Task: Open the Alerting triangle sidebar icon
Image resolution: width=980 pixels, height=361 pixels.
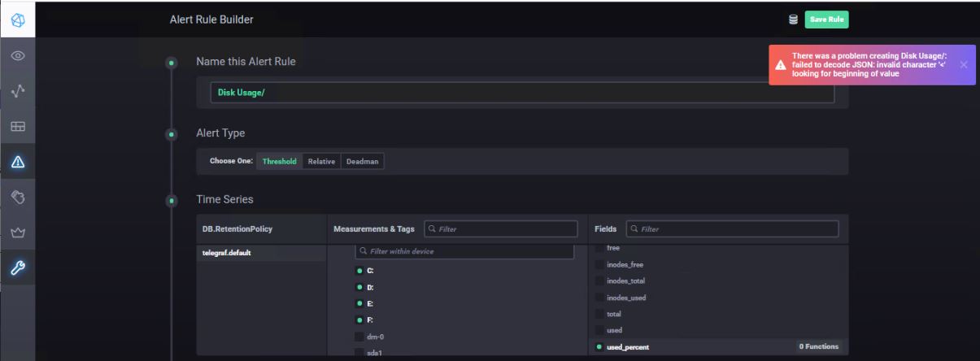Action: coord(18,161)
